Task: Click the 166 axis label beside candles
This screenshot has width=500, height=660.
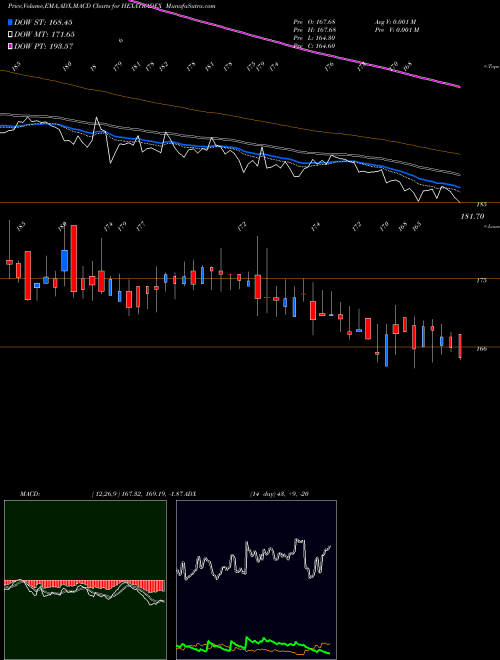Action: tap(482, 349)
